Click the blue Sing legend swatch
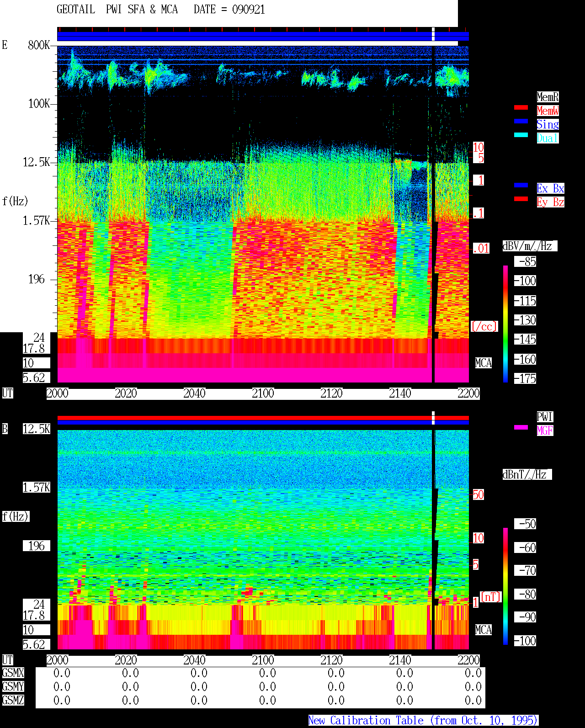 [521, 121]
